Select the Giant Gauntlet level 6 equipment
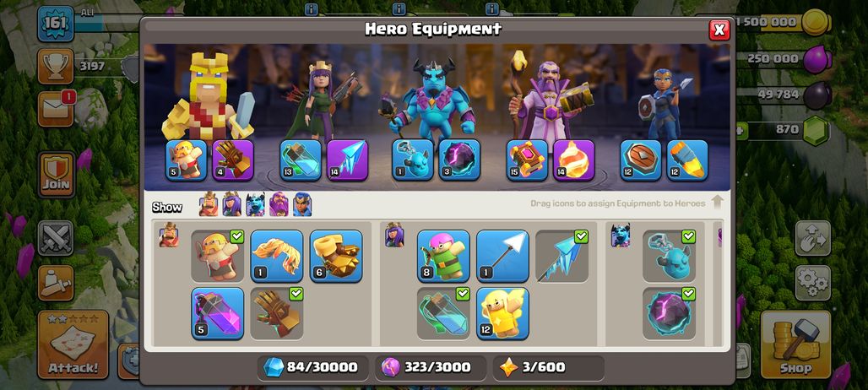 pos(336,256)
